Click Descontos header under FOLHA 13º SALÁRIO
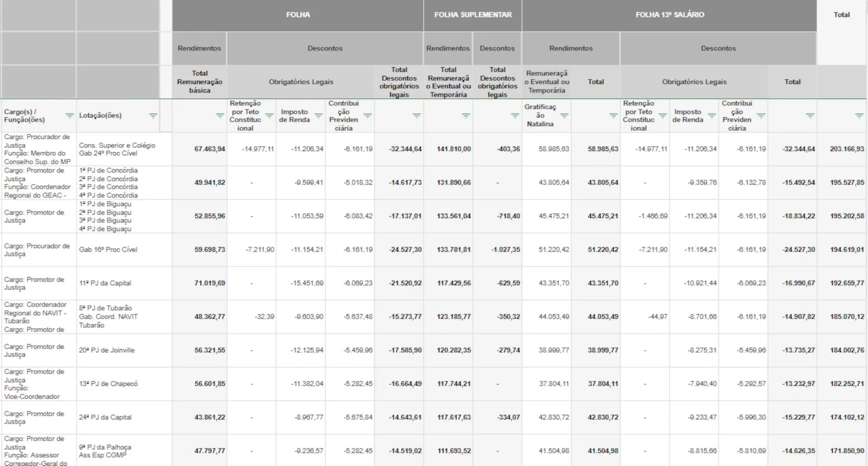Screen dimensions: 868x466 click(718, 48)
